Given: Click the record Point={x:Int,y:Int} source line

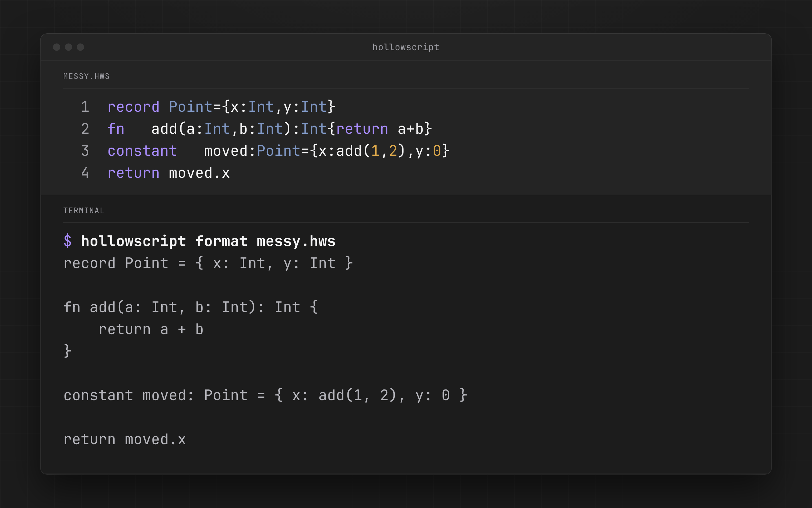Looking at the screenshot, I should click(221, 107).
